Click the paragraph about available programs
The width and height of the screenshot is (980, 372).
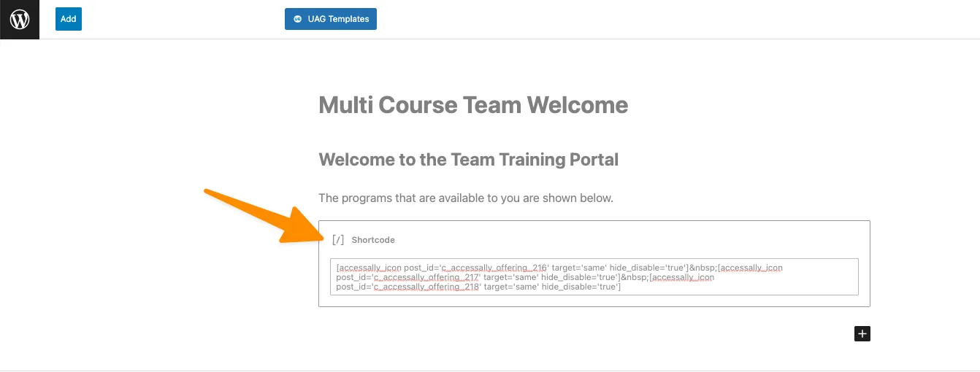coord(466,198)
